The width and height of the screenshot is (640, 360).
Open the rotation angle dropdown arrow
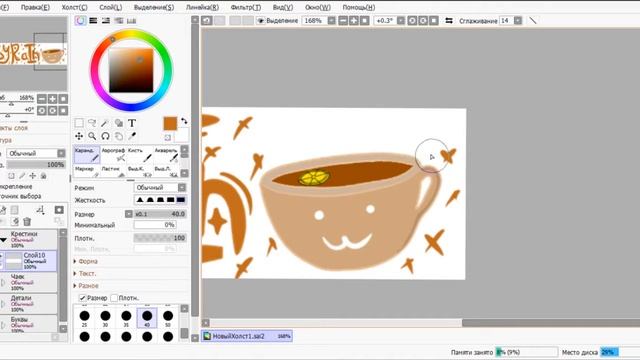coord(401,20)
